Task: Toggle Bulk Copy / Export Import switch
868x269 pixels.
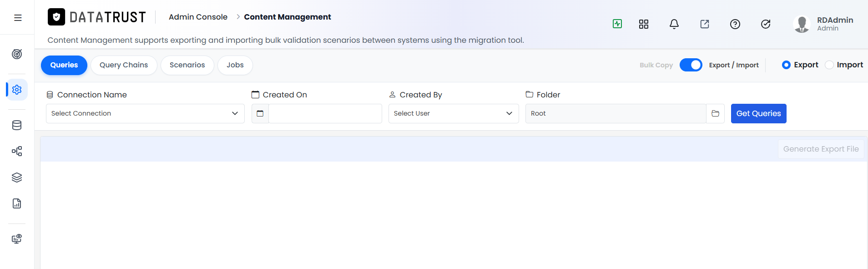Action: [x=691, y=65]
